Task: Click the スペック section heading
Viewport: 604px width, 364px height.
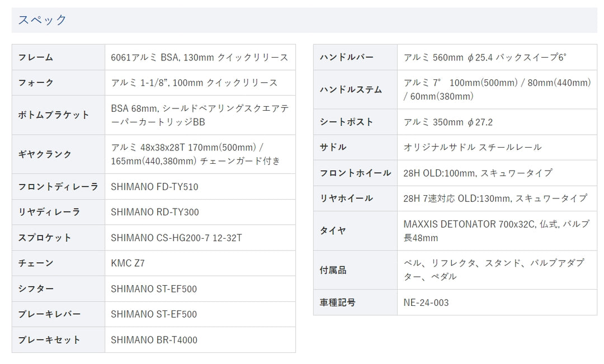Action: (x=43, y=20)
